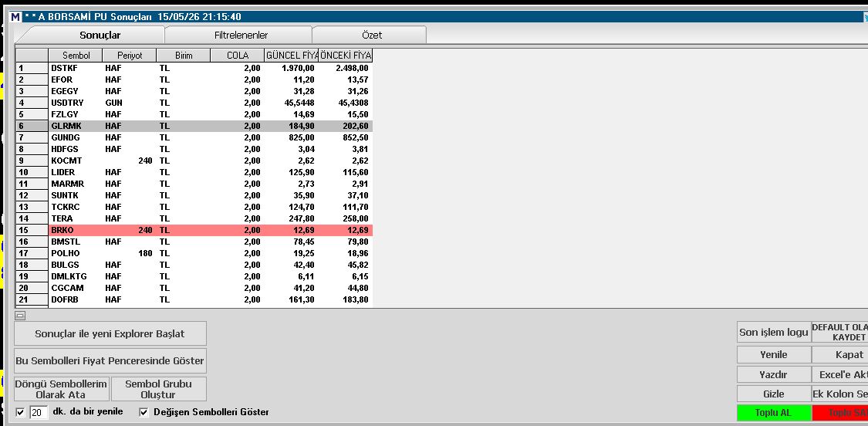Click Bu Sembolleri Fiyat Penceresinde Göster button
868x426 pixels.
point(110,360)
